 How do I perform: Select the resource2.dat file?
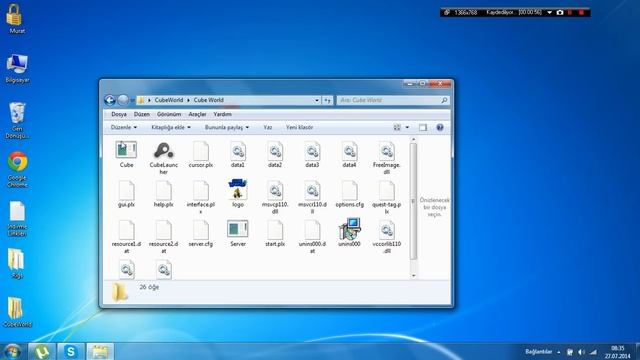[x=163, y=237]
